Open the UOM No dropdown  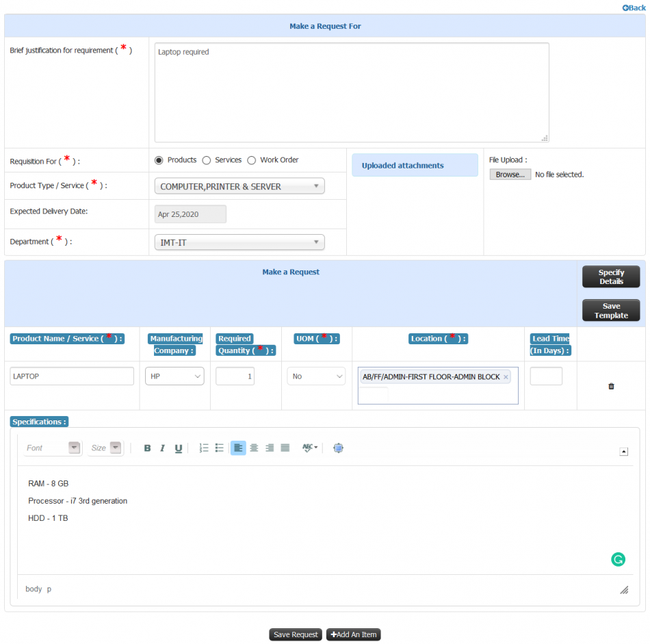pos(316,376)
